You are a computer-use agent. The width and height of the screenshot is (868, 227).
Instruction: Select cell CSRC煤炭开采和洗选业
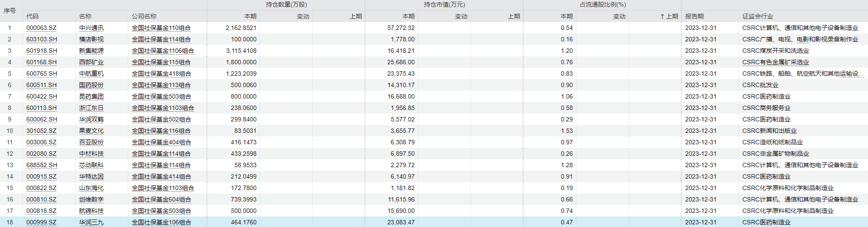pyautogui.click(x=775, y=51)
